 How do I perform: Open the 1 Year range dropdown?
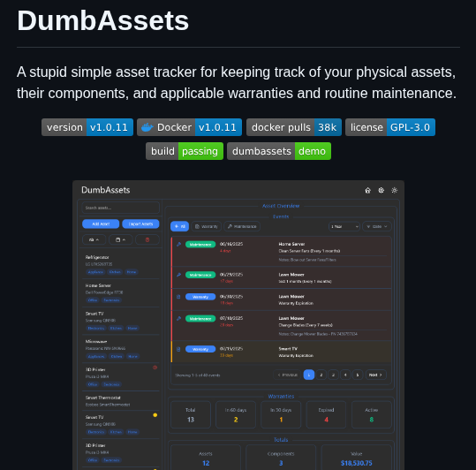[x=344, y=226]
